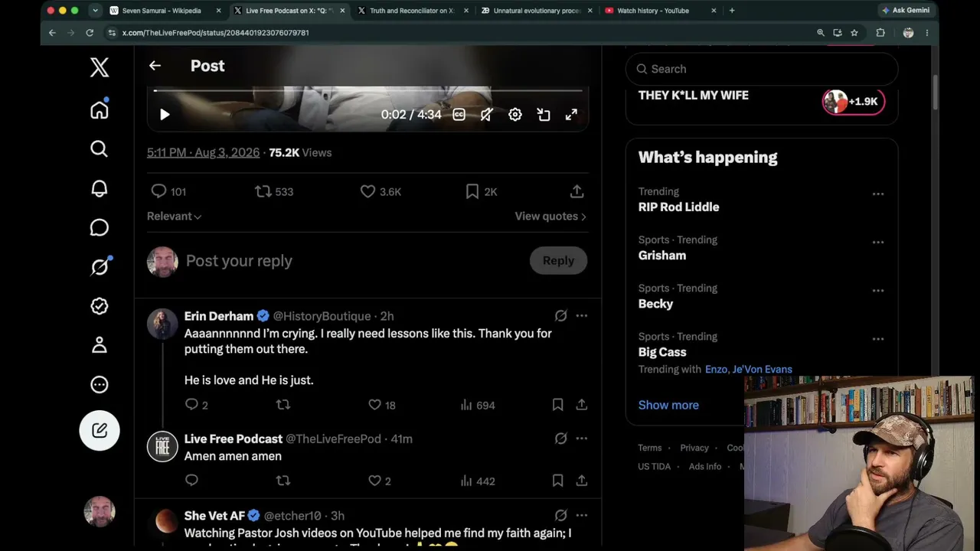Bookmark this page with Chrome's star
This screenshot has width=980, height=551.
point(854,33)
